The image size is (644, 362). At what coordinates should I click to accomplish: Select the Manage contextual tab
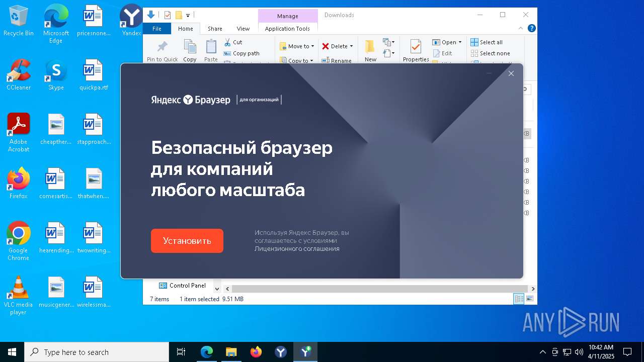(x=288, y=16)
